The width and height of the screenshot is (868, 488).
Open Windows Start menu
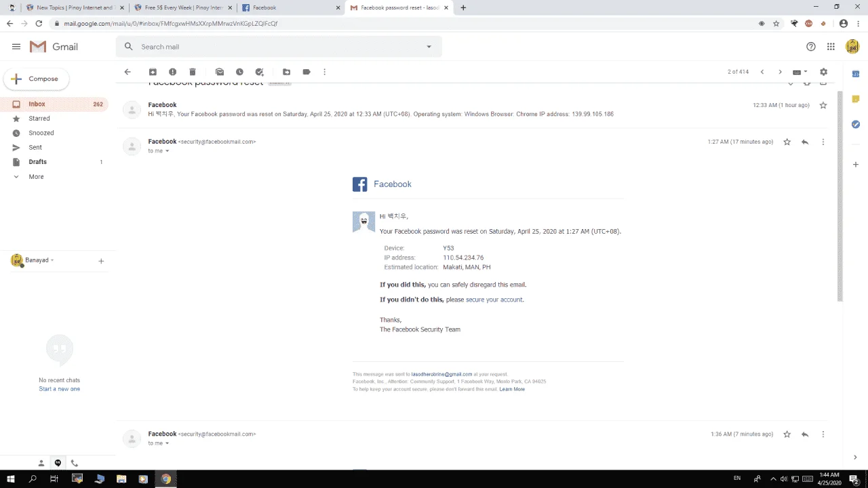coord(11,479)
